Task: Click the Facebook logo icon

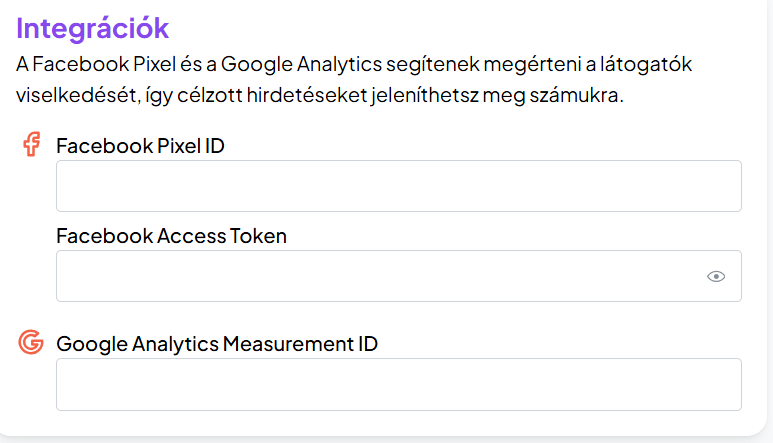Action: 32,146
